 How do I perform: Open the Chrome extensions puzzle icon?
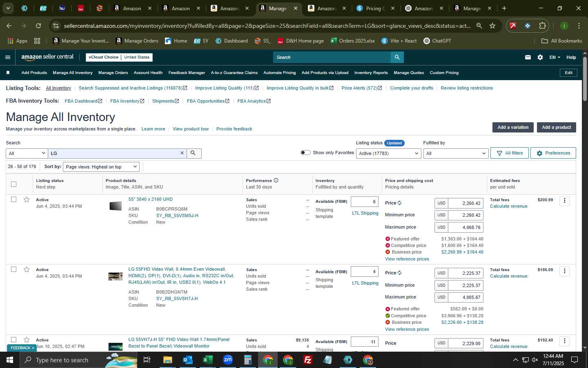pyautogui.click(x=542, y=26)
